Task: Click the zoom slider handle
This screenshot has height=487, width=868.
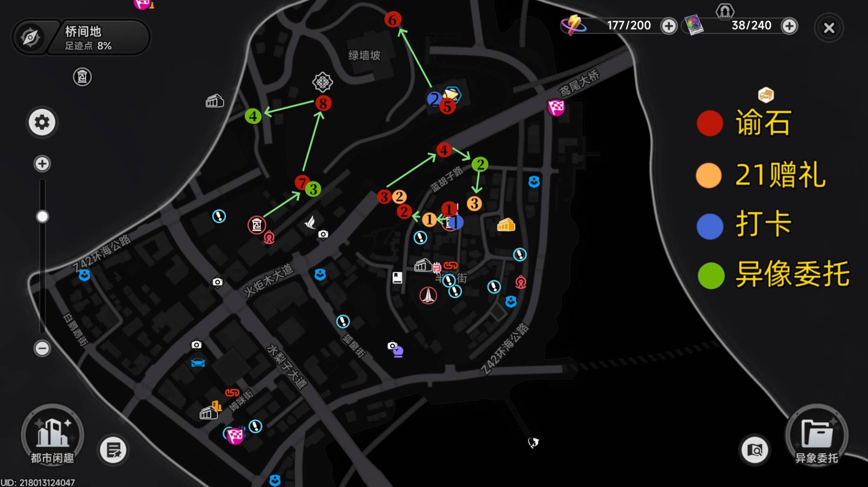Action: point(42,217)
